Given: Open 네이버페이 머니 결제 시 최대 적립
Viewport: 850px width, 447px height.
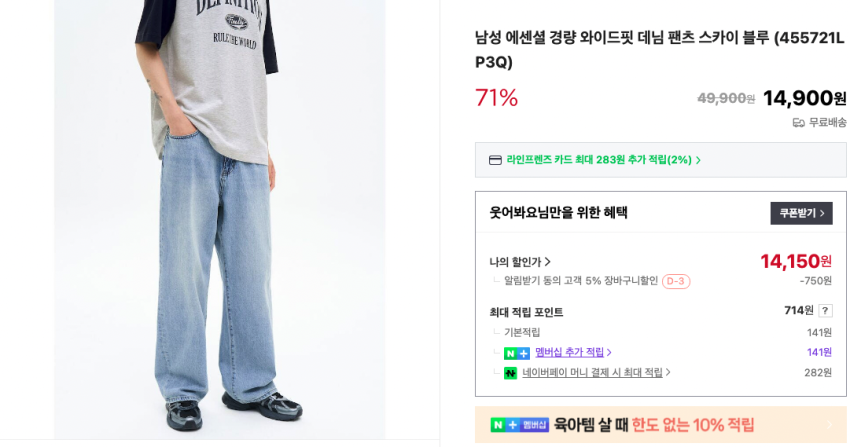Looking at the screenshot, I should pyautogui.click(x=596, y=372).
